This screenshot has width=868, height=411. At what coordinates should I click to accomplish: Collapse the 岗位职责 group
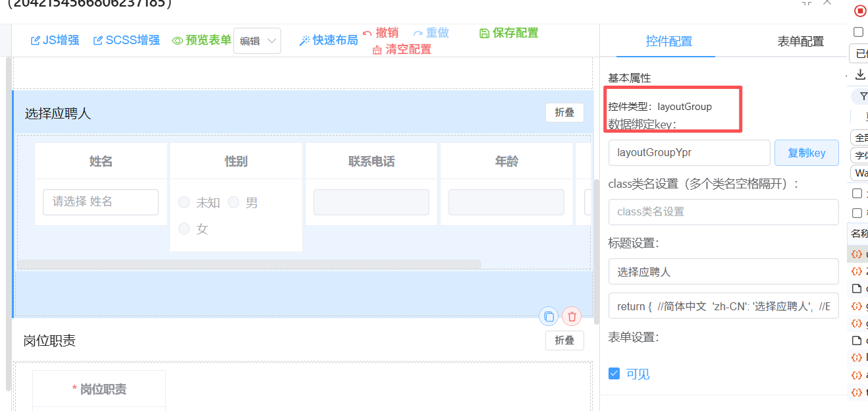click(564, 340)
